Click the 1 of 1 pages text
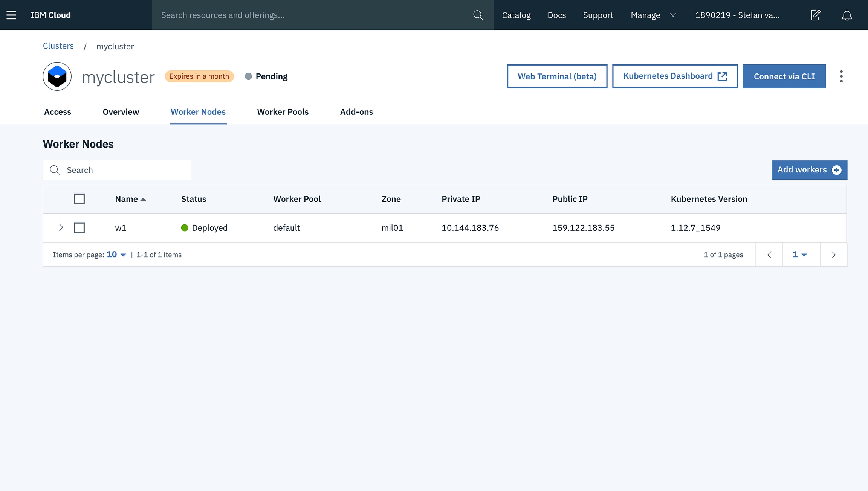 pyautogui.click(x=723, y=255)
